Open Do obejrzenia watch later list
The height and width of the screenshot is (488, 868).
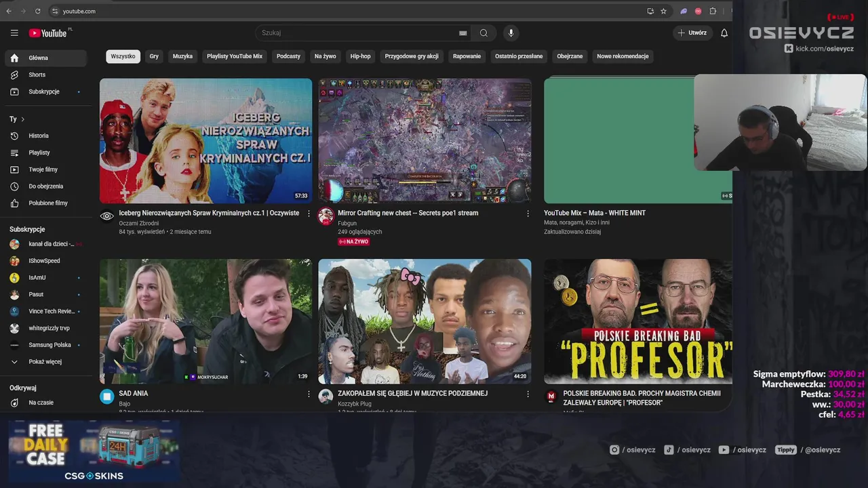click(46, 186)
